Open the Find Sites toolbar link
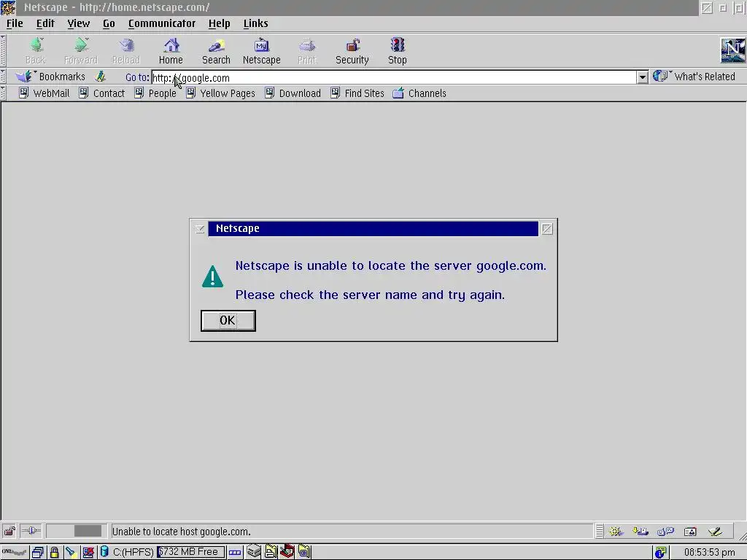This screenshot has height=560, width=747. 357,93
